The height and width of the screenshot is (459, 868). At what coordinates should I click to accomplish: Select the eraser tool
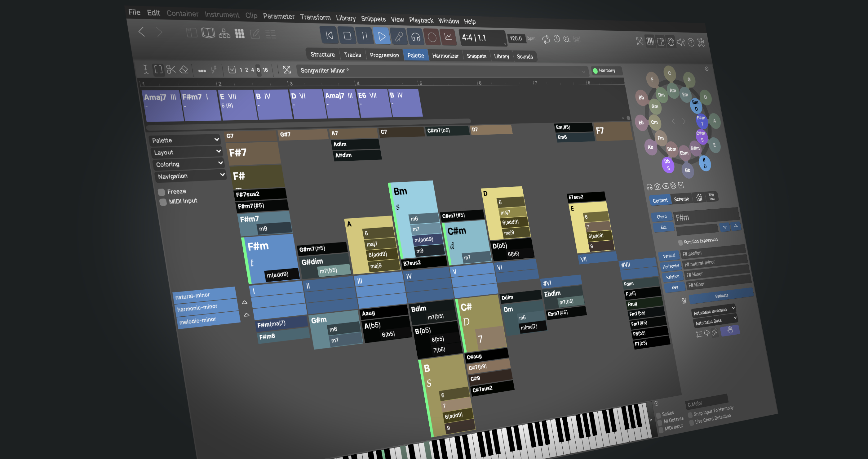(184, 69)
